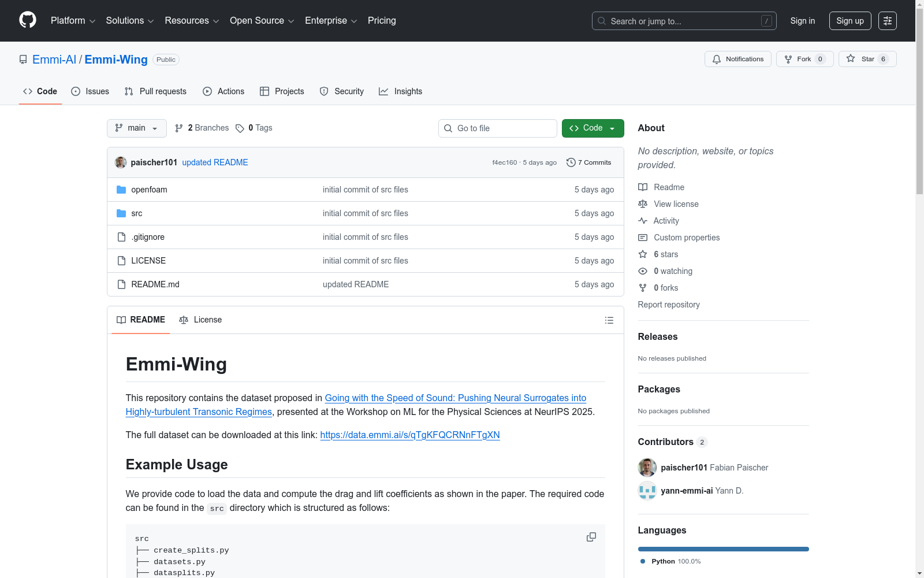
Task: Select the License tab
Action: (200, 320)
